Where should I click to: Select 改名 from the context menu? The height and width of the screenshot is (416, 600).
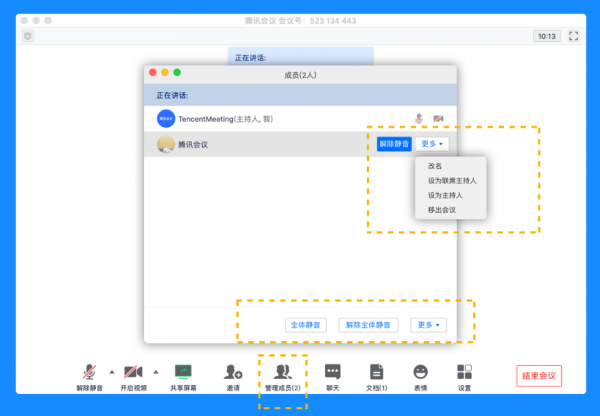point(435,166)
